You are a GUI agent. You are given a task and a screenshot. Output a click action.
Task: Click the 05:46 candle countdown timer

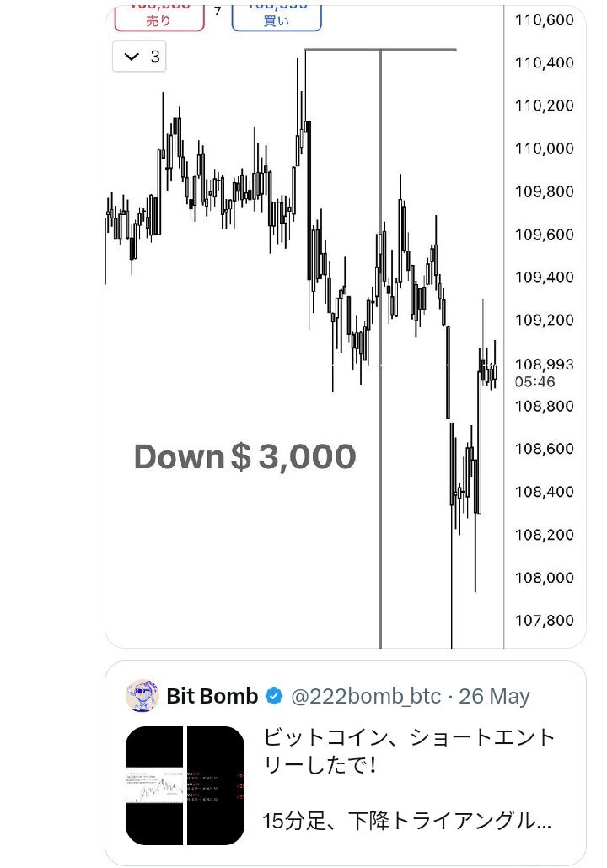coord(534,381)
